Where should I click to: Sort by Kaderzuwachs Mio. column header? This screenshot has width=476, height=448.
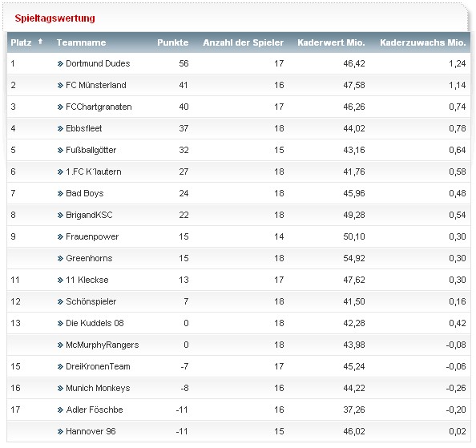[x=423, y=42]
